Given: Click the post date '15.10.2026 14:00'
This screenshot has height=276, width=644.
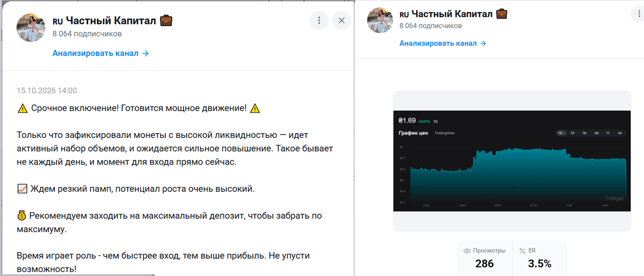Looking at the screenshot, I should coord(47,91).
